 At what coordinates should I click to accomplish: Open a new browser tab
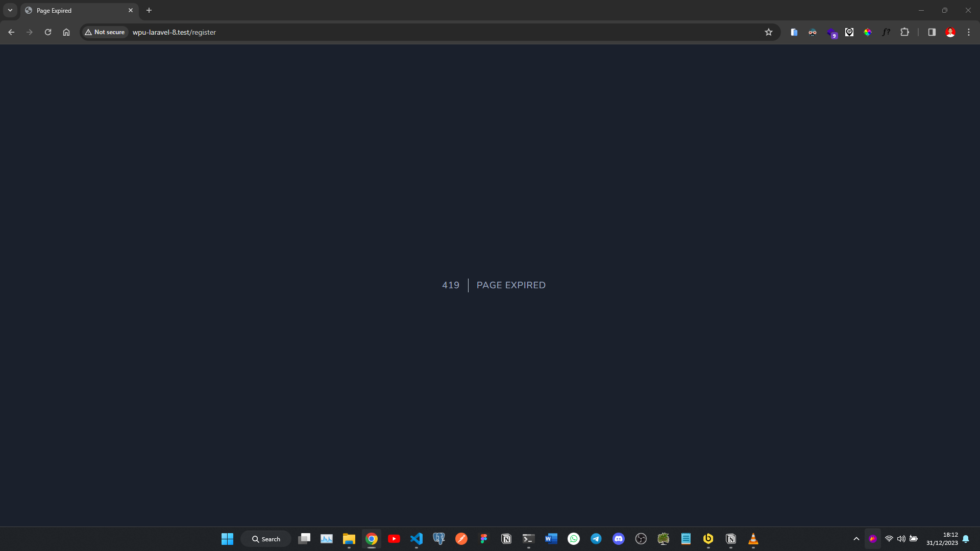[x=149, y=10]
